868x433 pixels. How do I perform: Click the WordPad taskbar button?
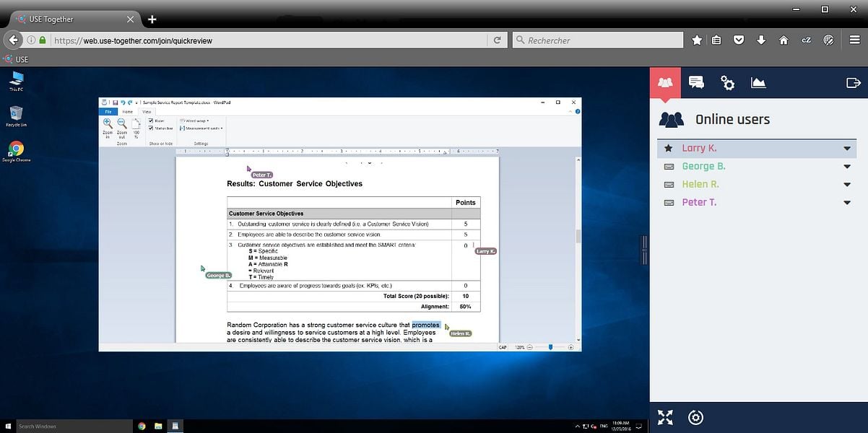174,427
